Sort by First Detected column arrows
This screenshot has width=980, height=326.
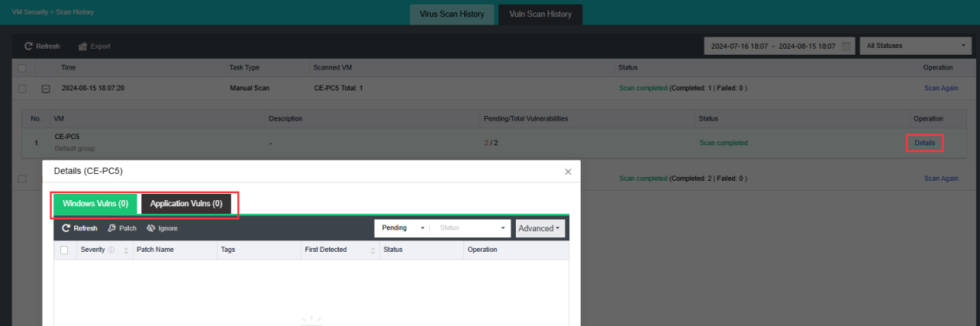[x=373, y=250]
